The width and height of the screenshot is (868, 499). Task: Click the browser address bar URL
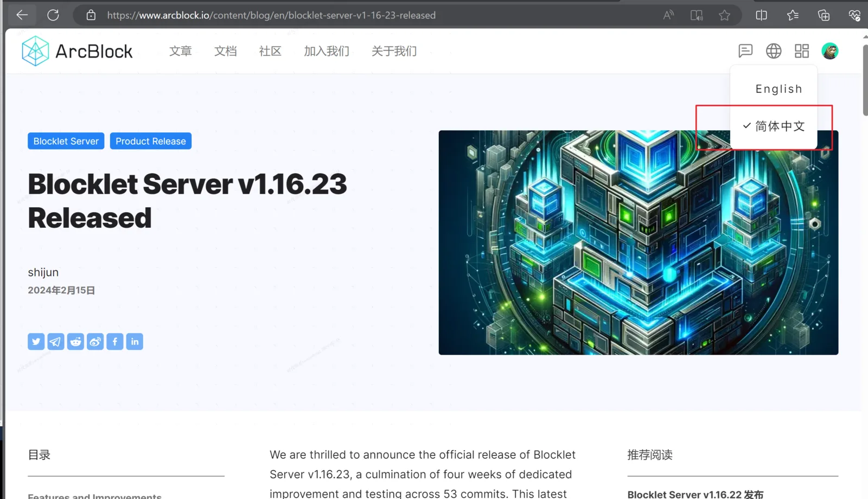(271, 15)
